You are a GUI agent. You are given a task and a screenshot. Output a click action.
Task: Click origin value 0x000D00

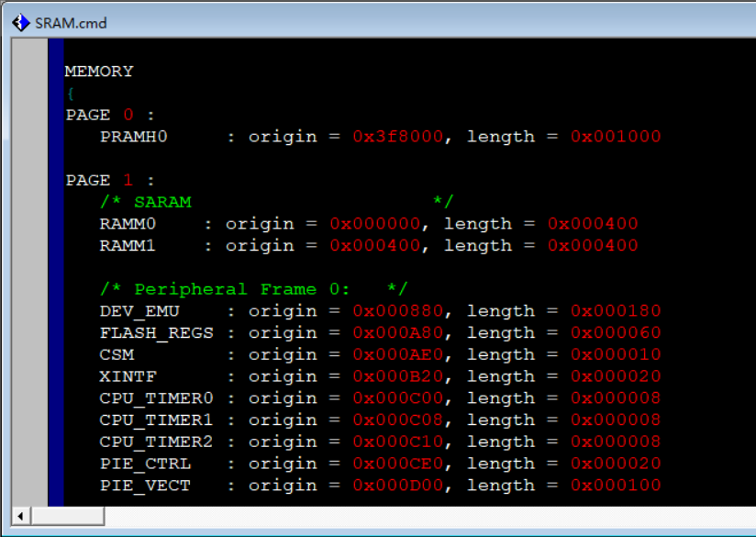point(398,486)
